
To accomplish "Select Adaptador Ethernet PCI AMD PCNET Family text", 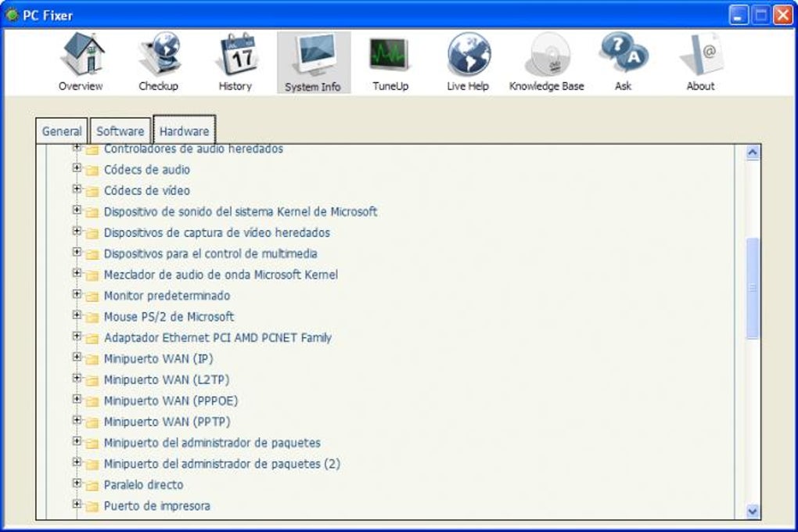I will click(217, 337).
